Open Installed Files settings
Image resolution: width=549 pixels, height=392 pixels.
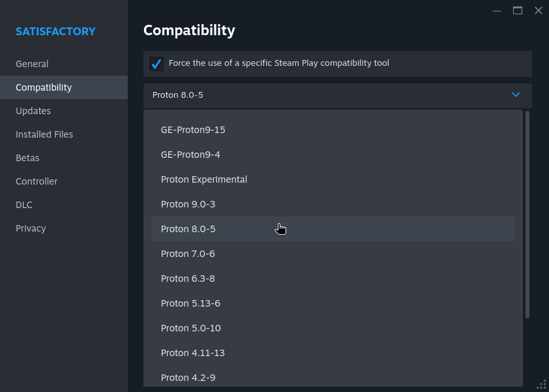click(x=64, y=134)
